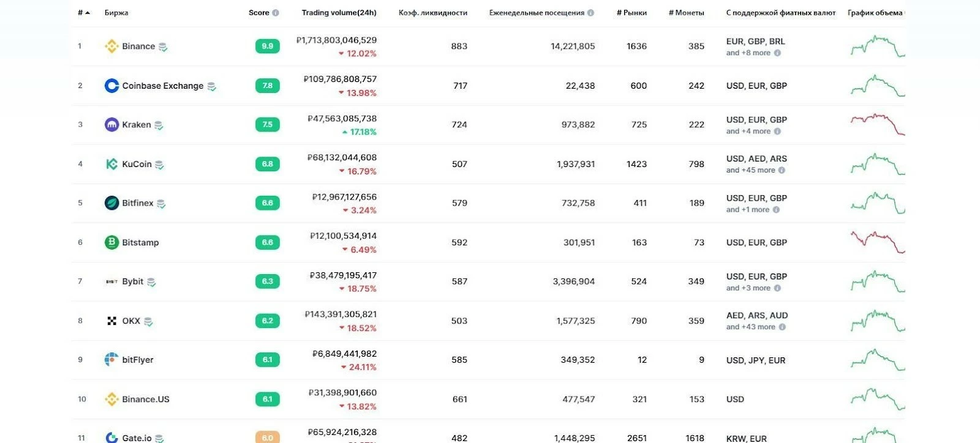Click the Binance.US logo icon

[x=111, y=399]
